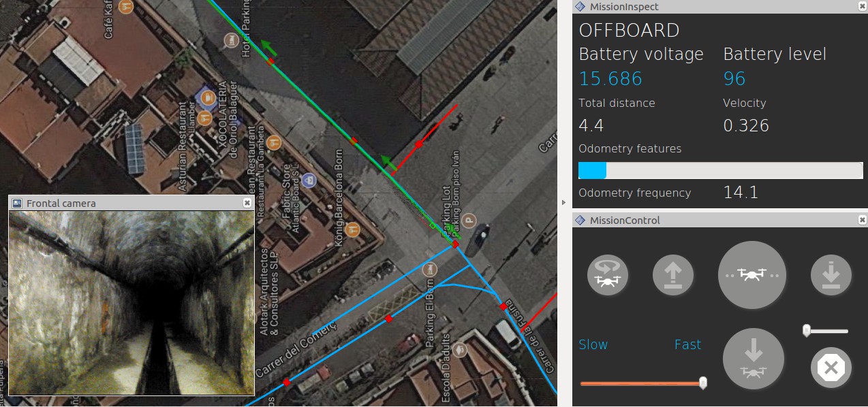This screenshot has height=407, width=868.
Task: Click the 'Slow' speed label
Action: pos(593,344)
